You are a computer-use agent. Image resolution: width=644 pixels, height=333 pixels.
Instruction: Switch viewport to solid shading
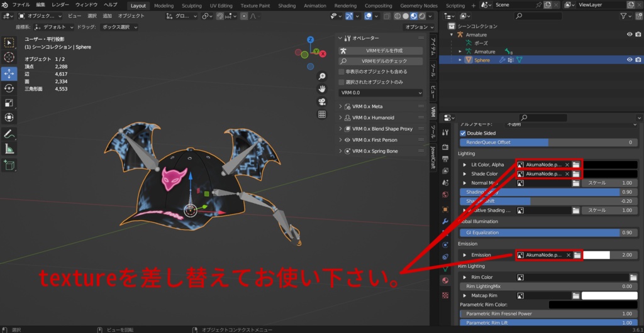(x=406, y=16)
